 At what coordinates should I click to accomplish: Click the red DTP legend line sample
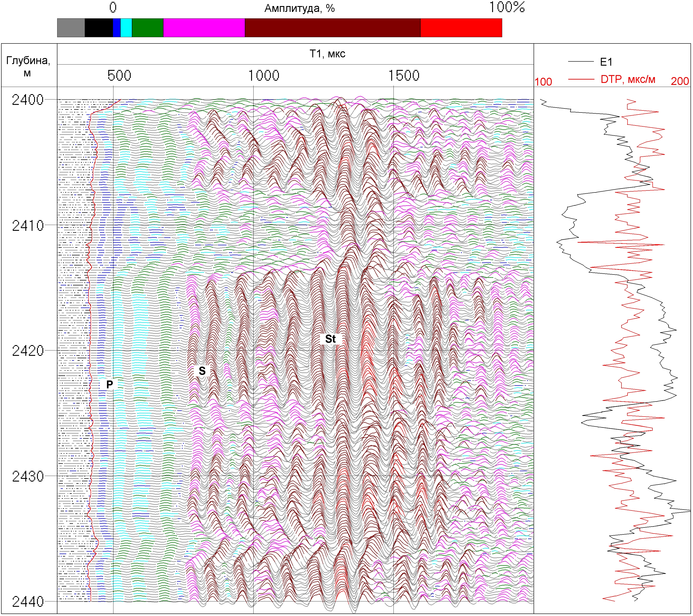581,79
